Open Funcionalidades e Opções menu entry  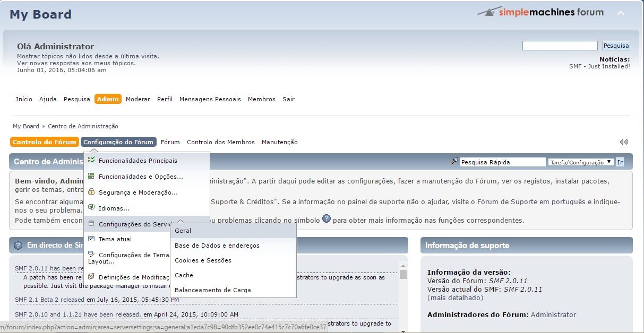coord(147,176)
